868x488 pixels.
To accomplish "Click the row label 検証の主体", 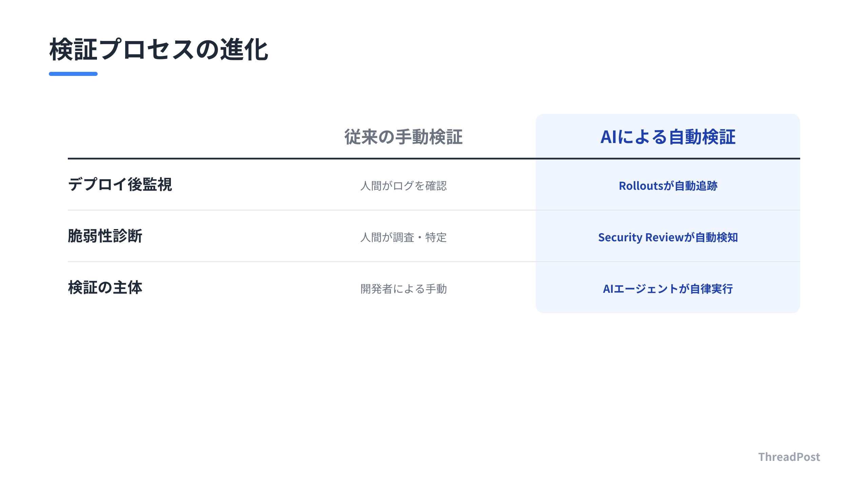I will 105,288.
